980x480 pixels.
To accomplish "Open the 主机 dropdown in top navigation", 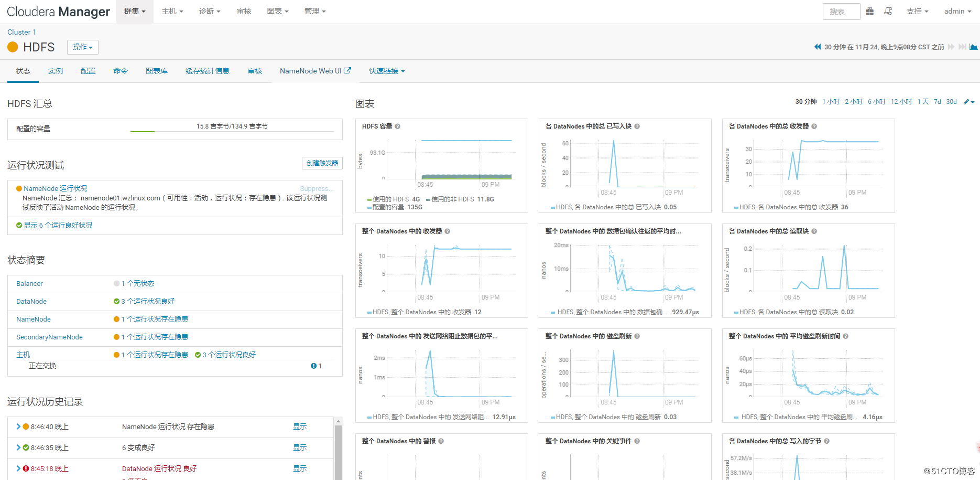I will point(172,11).
